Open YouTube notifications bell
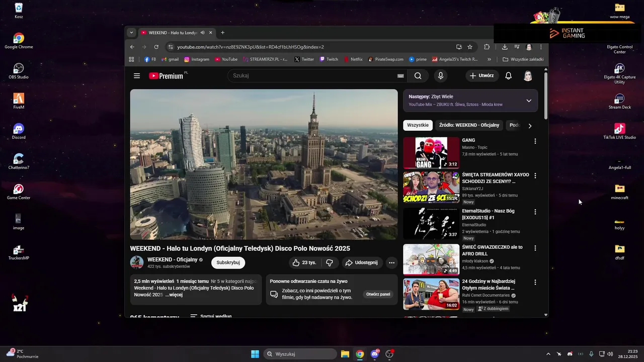Screen dimensions: 644x362 click(x=509, y=76)
